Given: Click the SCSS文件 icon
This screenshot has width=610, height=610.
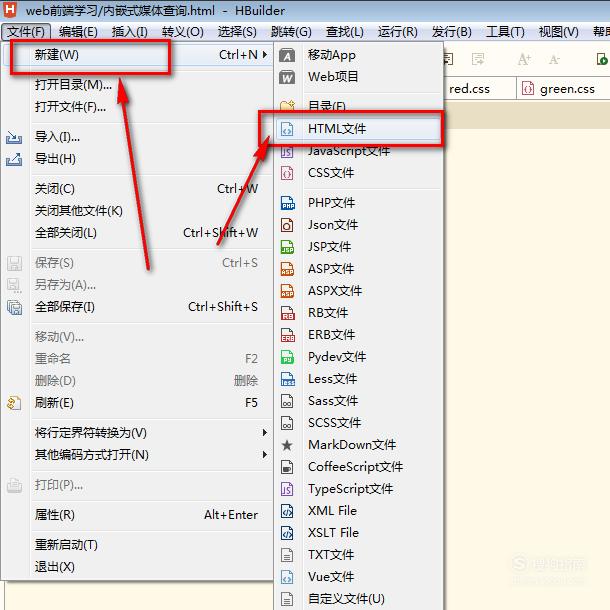Looking at the screenshot, I should coord(287,423).
